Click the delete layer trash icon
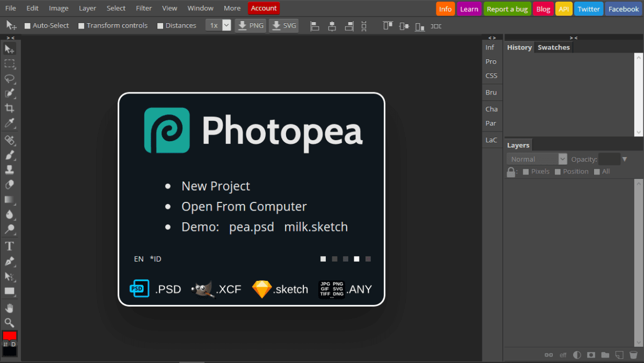Image resolution: width=644 pixels, height=363 pixels. (633, 355)
